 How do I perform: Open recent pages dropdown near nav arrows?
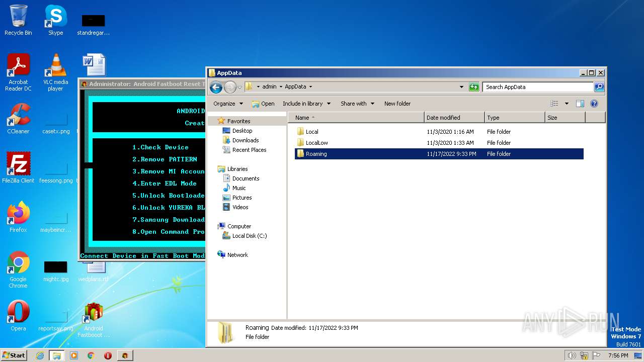pyautogui.click(x=239, y=87)
